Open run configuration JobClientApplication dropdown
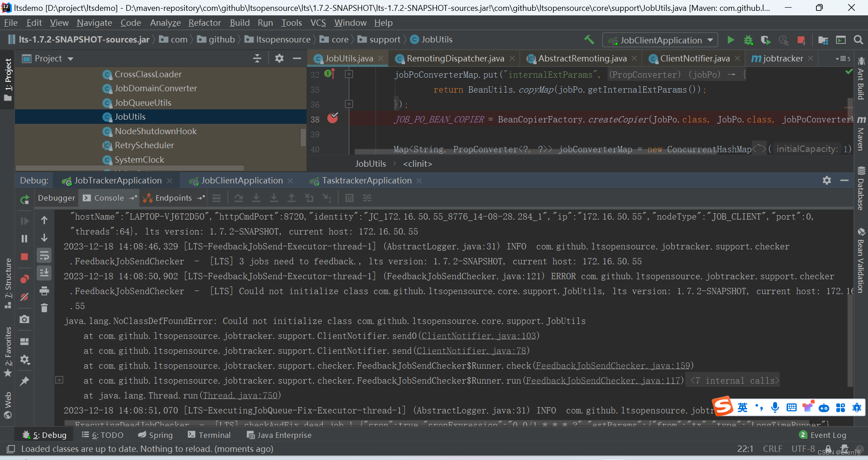The image size is (868, 460). click(x=660, y=40)
